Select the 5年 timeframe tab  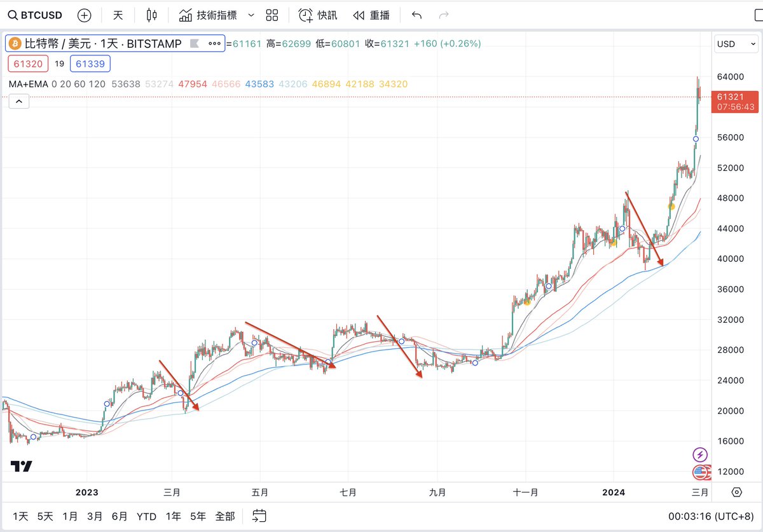(198, 517)
